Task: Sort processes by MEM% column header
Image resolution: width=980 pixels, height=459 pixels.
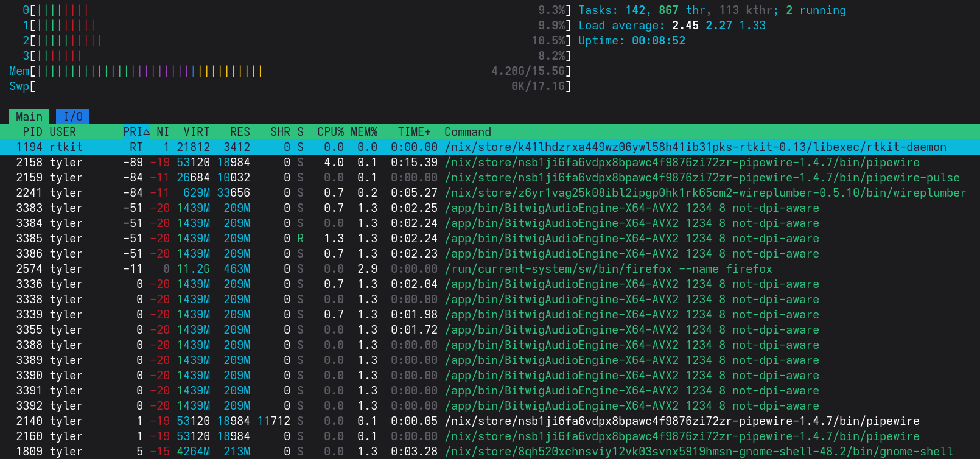Action: click(364, 132)
